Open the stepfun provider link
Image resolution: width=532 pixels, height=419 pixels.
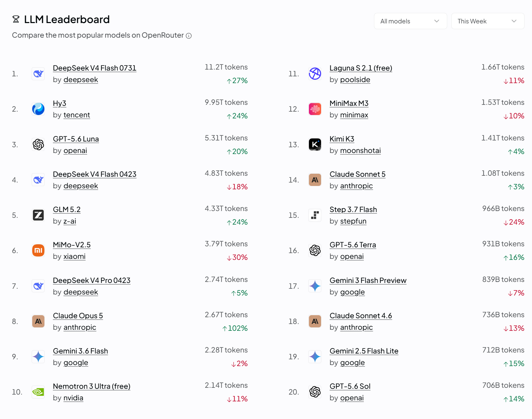353,221
